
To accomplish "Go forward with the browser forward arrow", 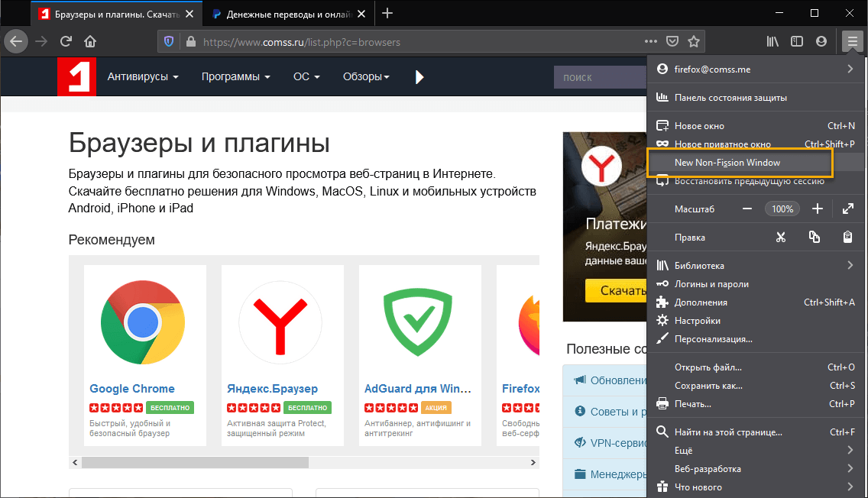I will point(41,41).
